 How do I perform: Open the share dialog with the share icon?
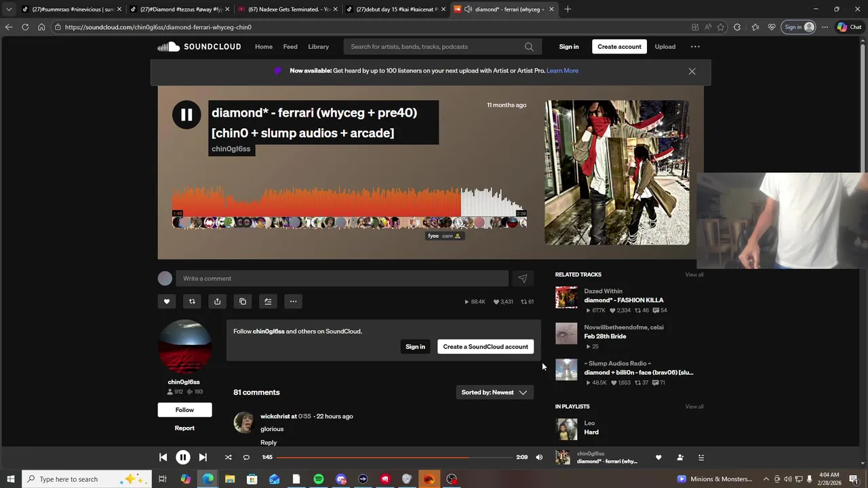pyautogui.click(x=217, y=302)
